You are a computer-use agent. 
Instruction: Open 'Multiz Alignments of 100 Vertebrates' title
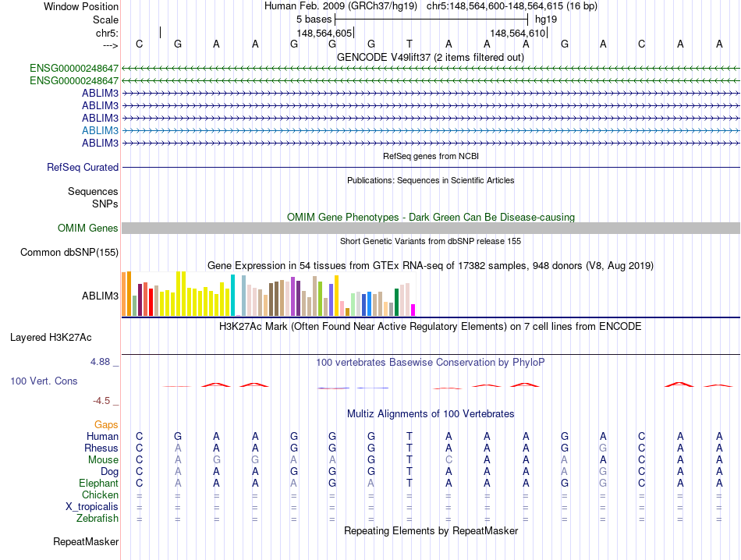coord(431,414)
